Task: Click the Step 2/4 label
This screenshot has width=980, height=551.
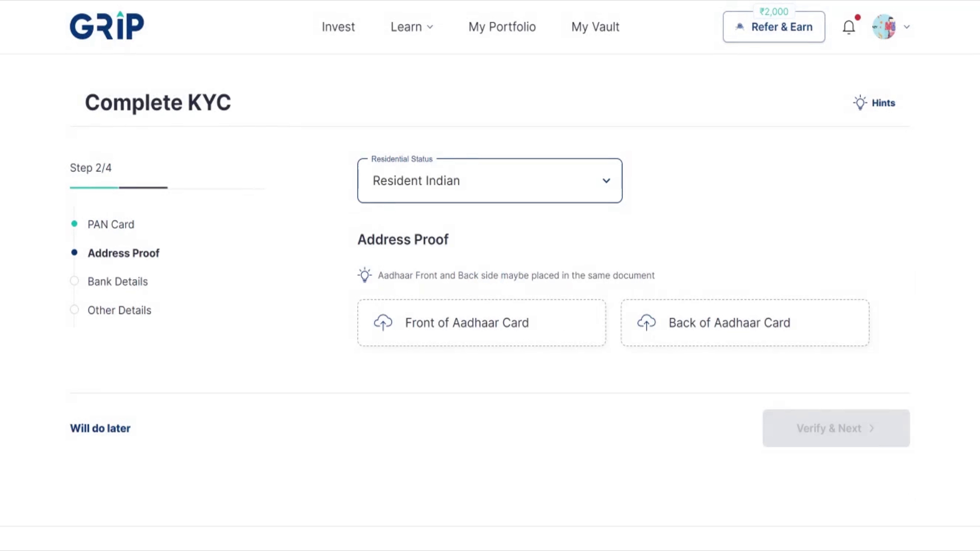Action: click(91, 168)
